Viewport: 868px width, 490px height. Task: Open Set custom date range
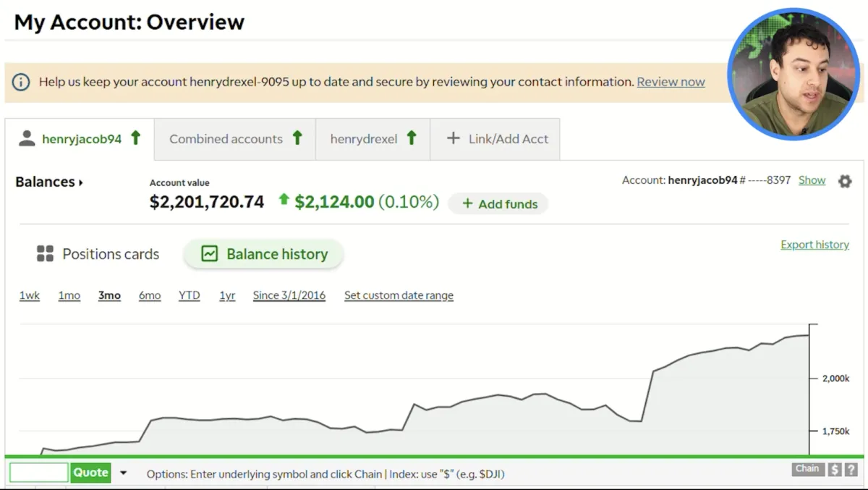[399, 295]
